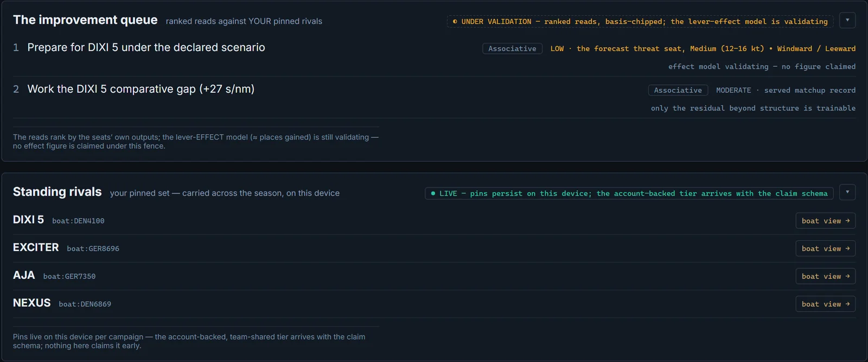Click 'The improvement queue' heading

[x=85, y=20]
